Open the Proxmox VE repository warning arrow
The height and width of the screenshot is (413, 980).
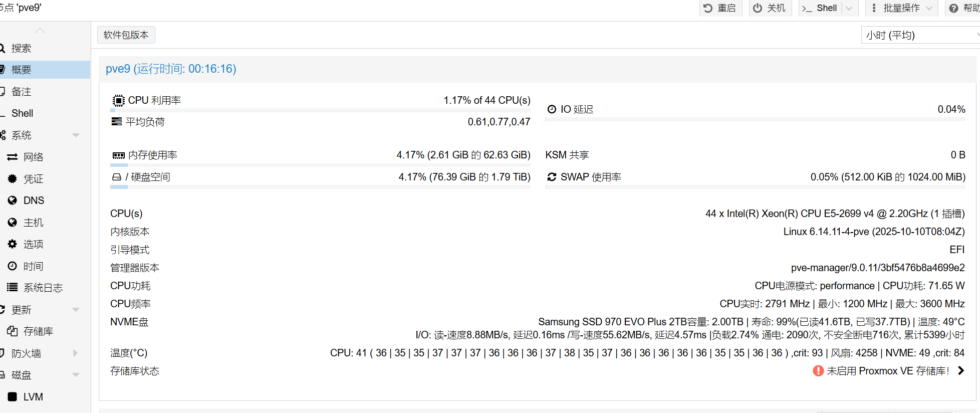[960, 371]
